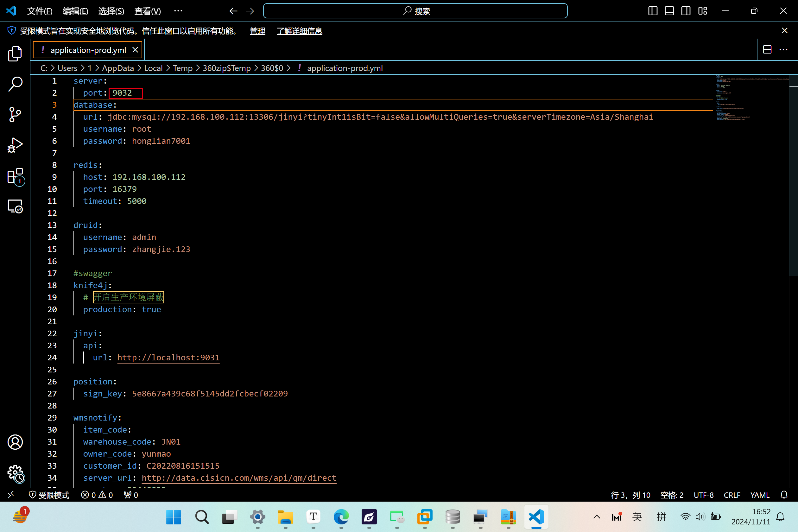Open the 查看(V) menu
This screenshot has height=532, width=798.
tap(148, 11)
